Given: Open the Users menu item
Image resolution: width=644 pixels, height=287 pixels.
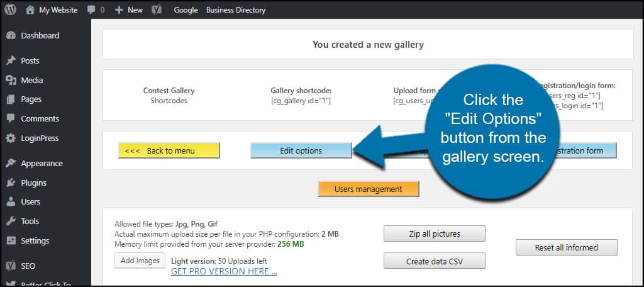Looking at the screenshot, I should [30, 202].
